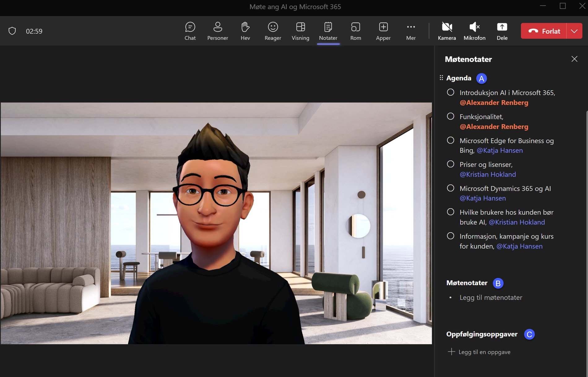Switch to the Notater tab
Viewport: 588px width, 377px height.
328,31
